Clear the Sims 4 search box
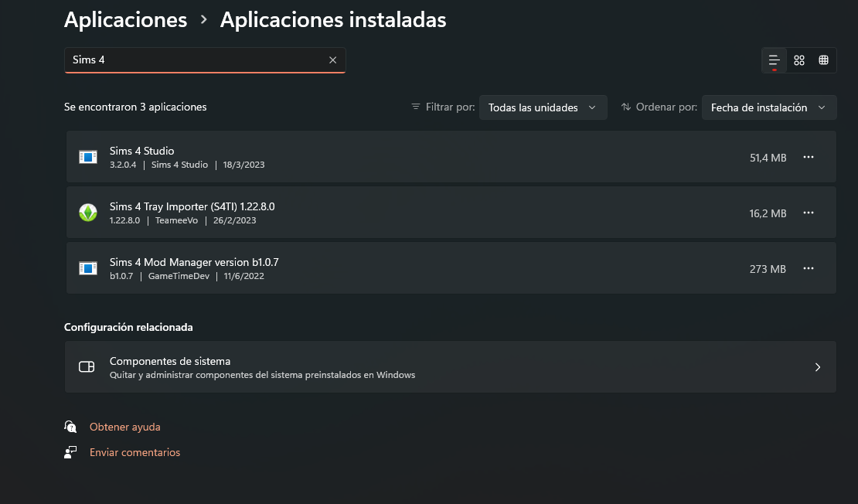Image resolution: width=858 pixels, height=504 pixels. tap(332, 60)
